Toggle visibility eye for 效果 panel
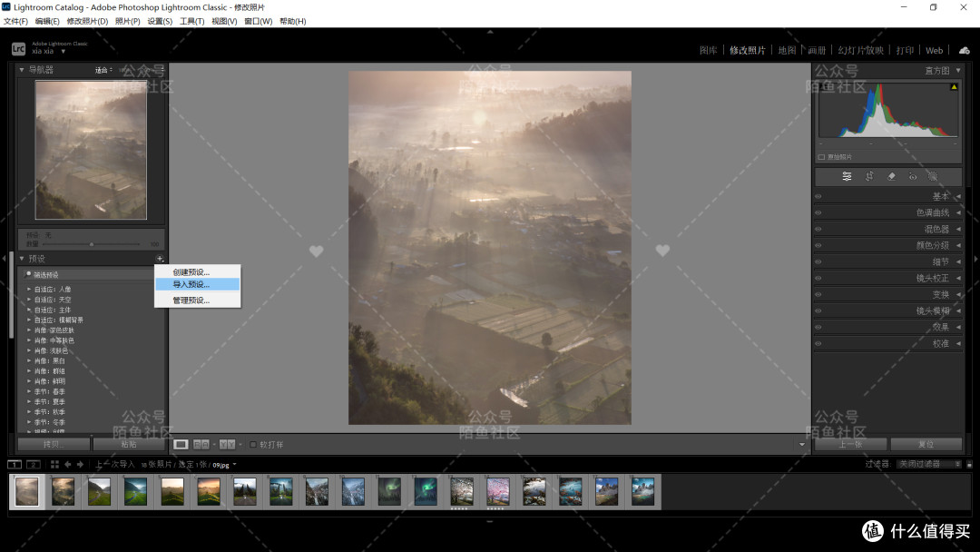Image resolution: width=980 pixels, height=552 pixels. [818, 327]
